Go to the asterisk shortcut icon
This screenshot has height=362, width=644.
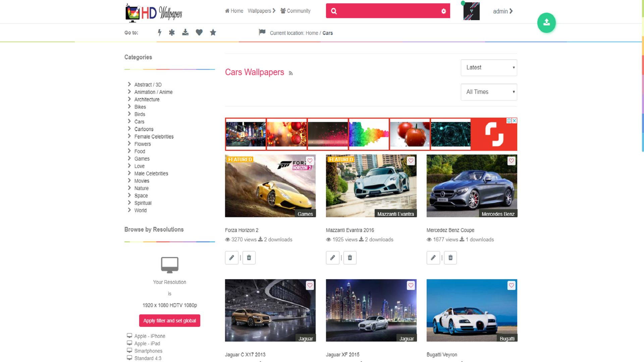[172, 33]
